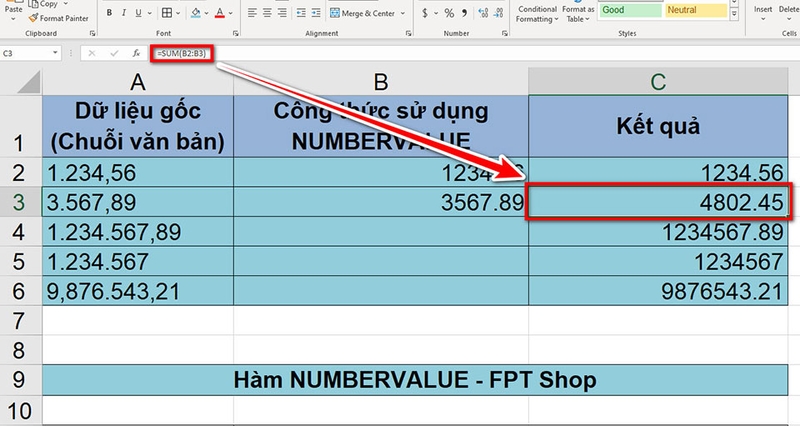Viewport: 800px width, 426px height.
Task: Open Copy dropdown arrow
Action: [66, 4]
